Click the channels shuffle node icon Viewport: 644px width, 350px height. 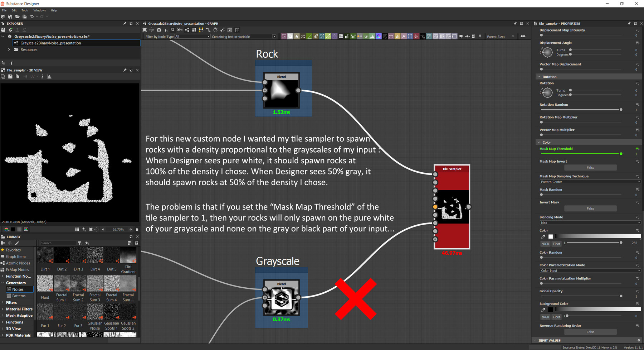(x=303, y=37)
